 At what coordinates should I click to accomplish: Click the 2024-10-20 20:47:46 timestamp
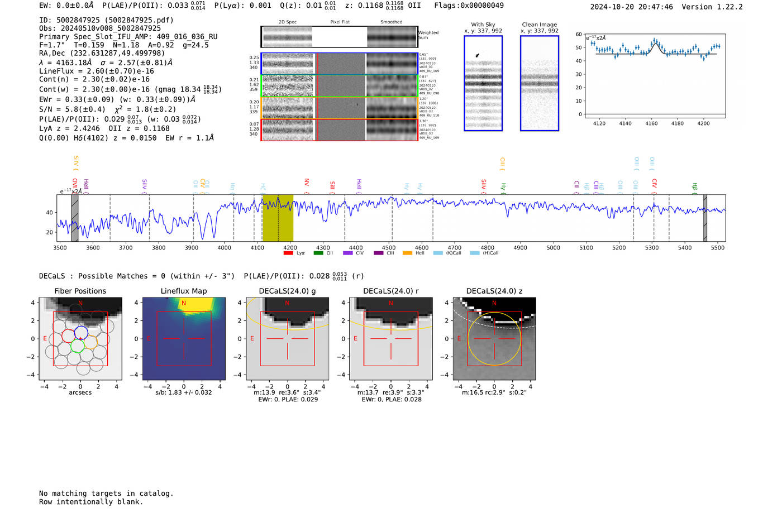click(x=632, y=7)
